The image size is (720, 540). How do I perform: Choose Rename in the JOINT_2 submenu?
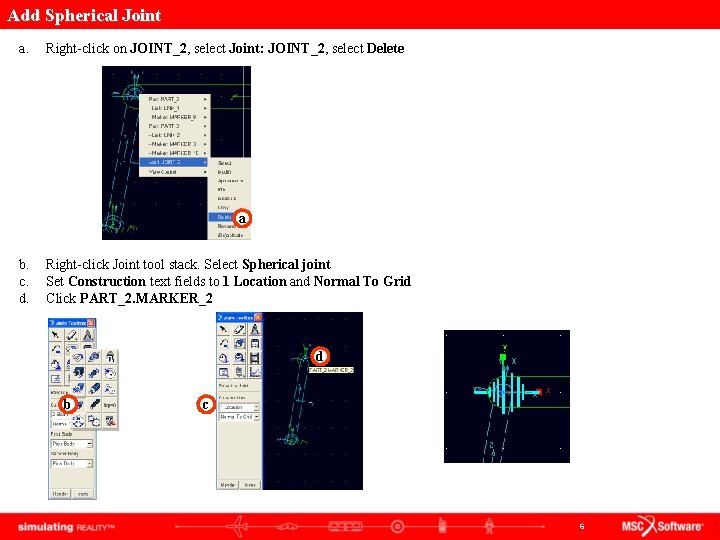[226, 226]
